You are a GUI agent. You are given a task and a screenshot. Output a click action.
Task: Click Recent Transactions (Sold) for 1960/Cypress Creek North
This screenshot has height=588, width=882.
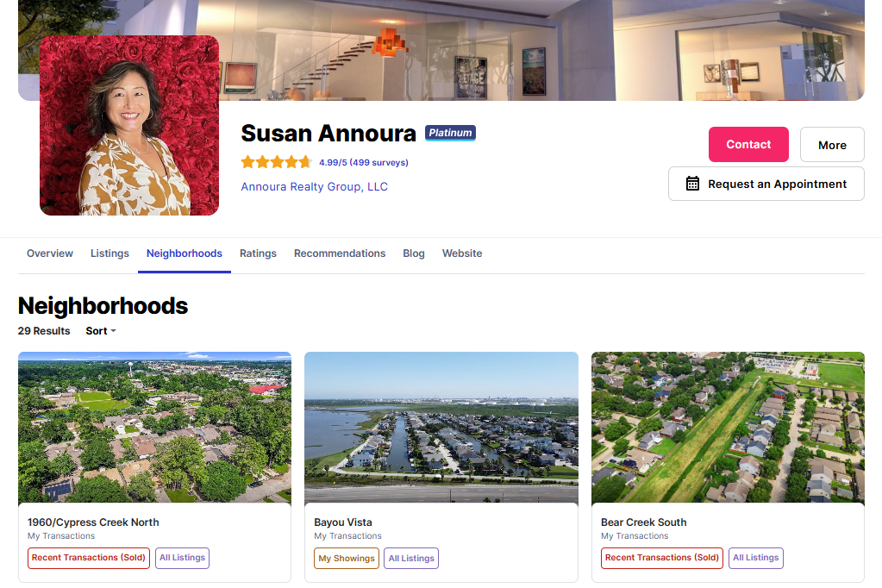pos(88,558)
